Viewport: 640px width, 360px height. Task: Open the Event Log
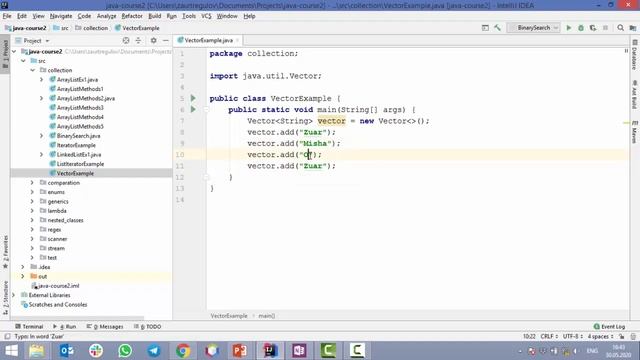point(609,327)
